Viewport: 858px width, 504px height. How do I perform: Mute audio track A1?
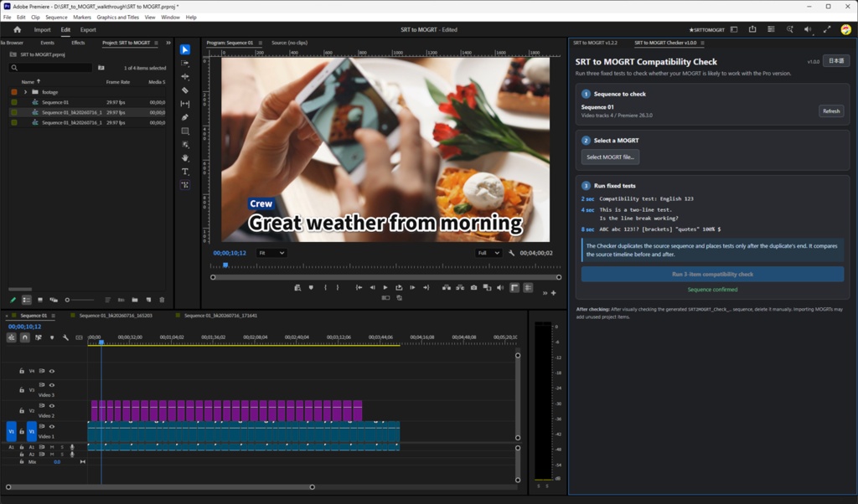point(52,447)
